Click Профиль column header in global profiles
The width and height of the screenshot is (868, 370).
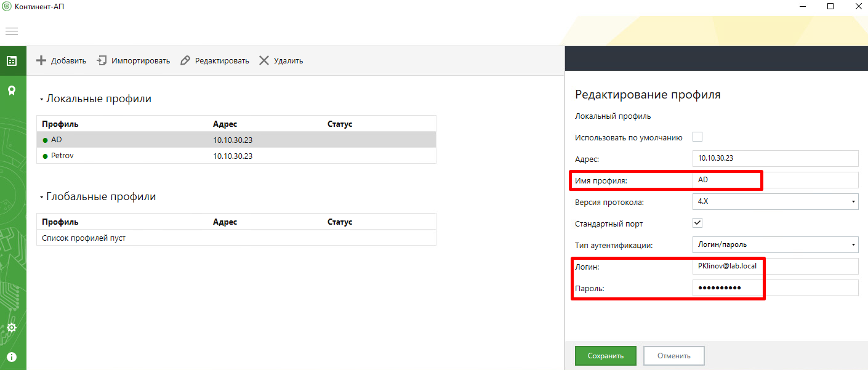point(60,222)
